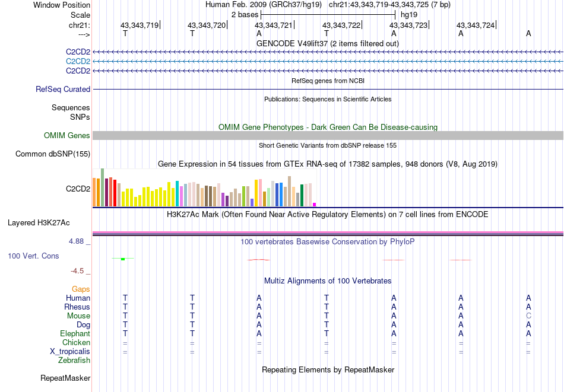The image size is (564, 392).
Task: Open the Layered H3K27Ac track label
Action: pos(39,223)
